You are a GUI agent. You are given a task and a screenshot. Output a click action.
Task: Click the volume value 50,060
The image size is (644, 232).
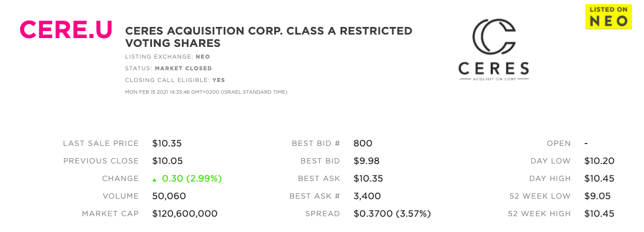pos(169,196)
